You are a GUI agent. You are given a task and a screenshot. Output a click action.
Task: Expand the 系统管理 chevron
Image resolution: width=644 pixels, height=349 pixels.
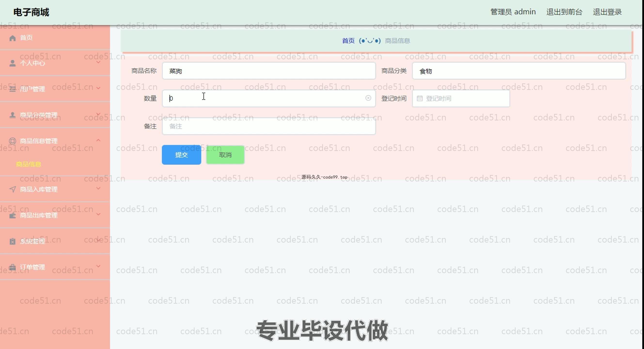[x=99, y=240]
